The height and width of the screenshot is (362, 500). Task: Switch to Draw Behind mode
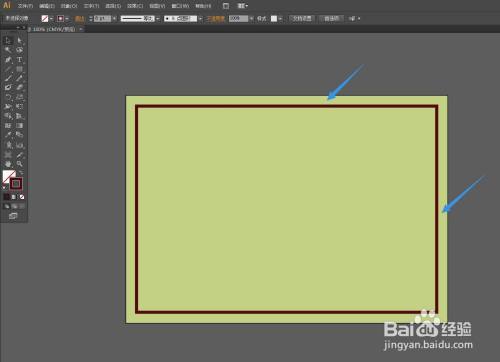click(14, 206)
